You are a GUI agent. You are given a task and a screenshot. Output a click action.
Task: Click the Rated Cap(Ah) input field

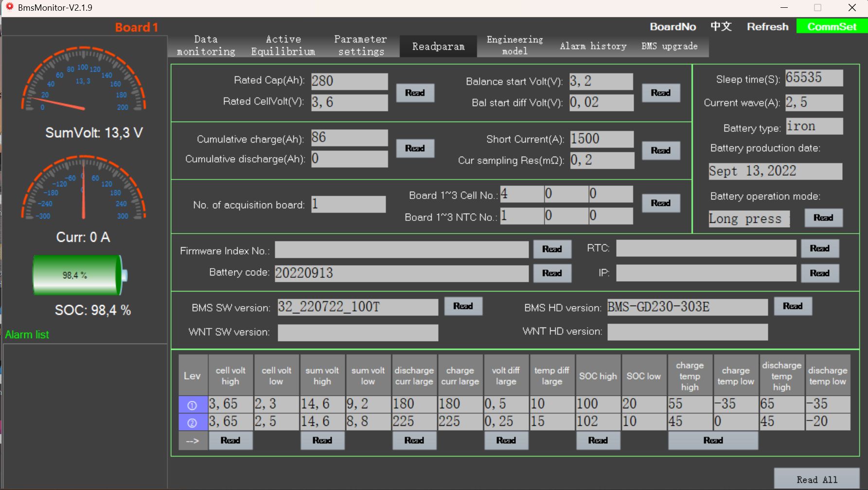349,81
